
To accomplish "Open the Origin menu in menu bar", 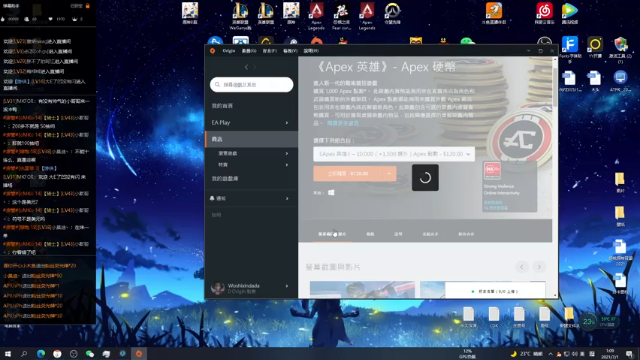I will pos(229,51).
